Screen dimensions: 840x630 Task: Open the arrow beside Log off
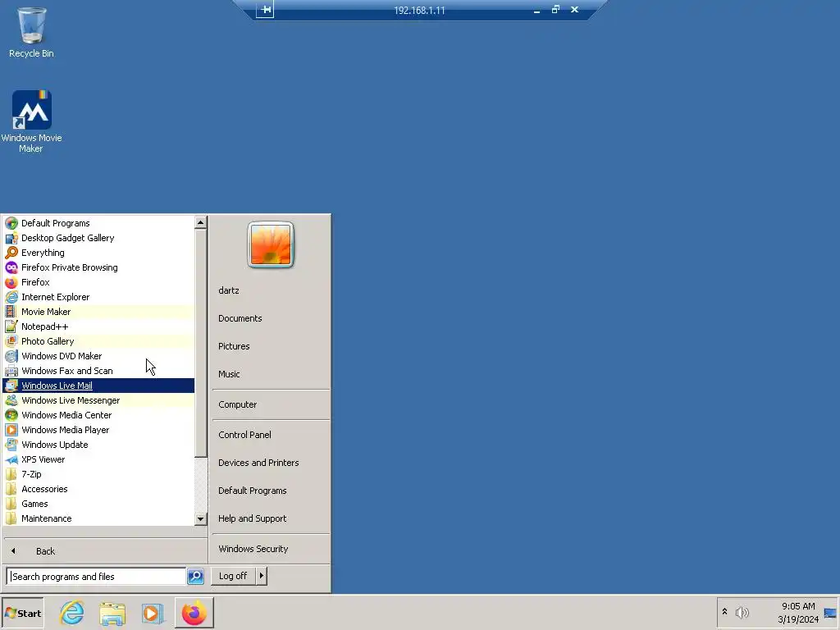click(x=262, y=576)
